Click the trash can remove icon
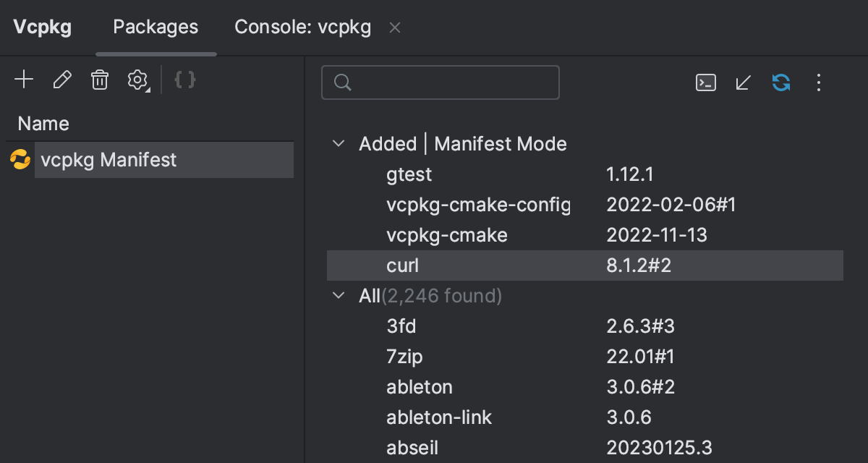The height and width of the screenshot is (463, 868). 100,80
